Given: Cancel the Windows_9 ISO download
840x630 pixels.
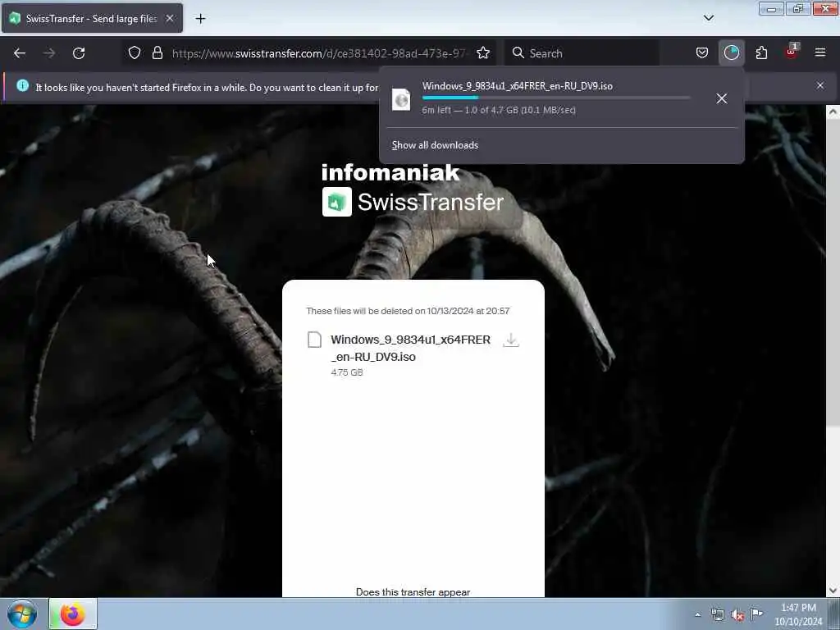Looking at the screenshot, I should (722, 98).
